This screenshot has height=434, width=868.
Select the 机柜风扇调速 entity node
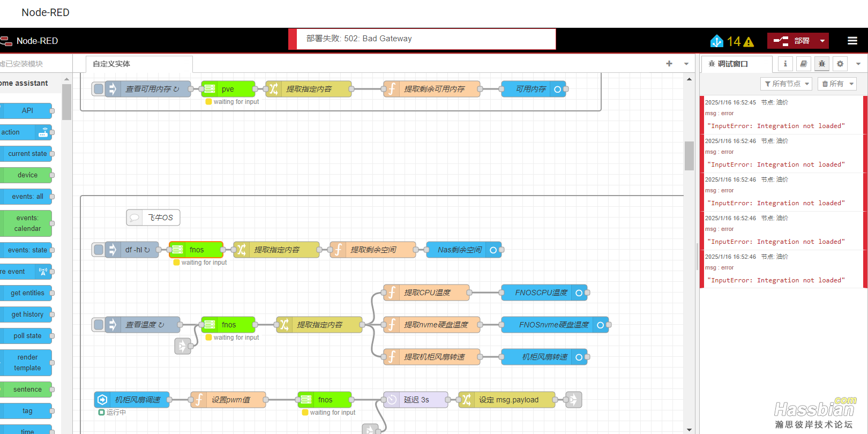[x=132, y=400]
